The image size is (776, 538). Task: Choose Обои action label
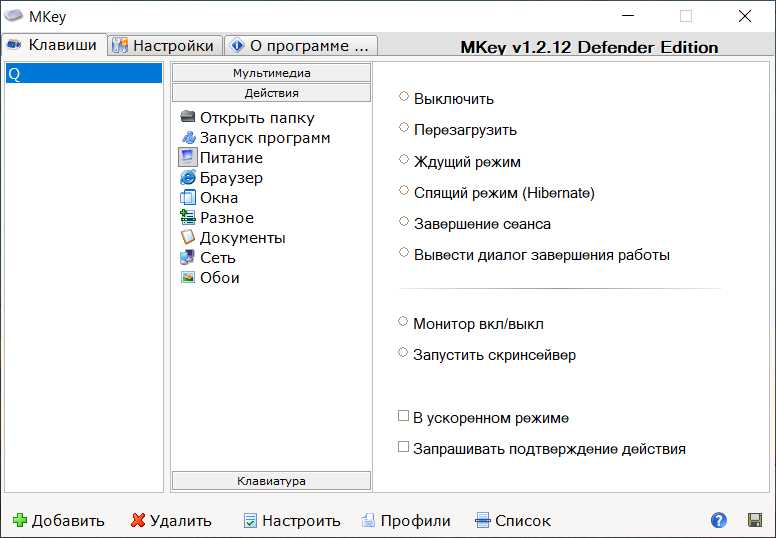click(220, 278)
